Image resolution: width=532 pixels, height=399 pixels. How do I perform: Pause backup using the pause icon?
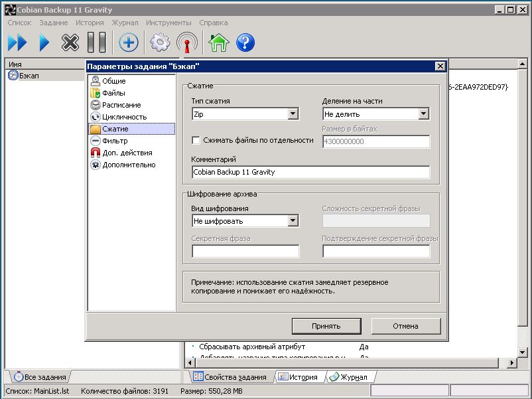97,42
